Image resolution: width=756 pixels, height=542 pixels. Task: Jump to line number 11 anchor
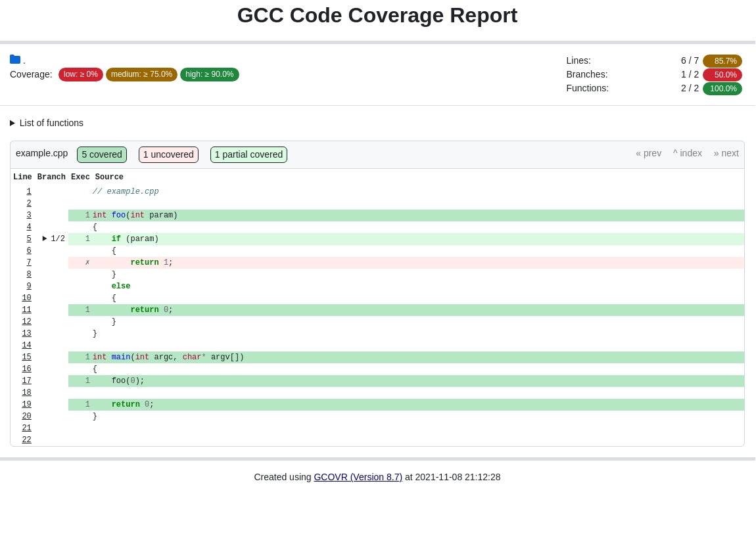click(x=26, y=309)
